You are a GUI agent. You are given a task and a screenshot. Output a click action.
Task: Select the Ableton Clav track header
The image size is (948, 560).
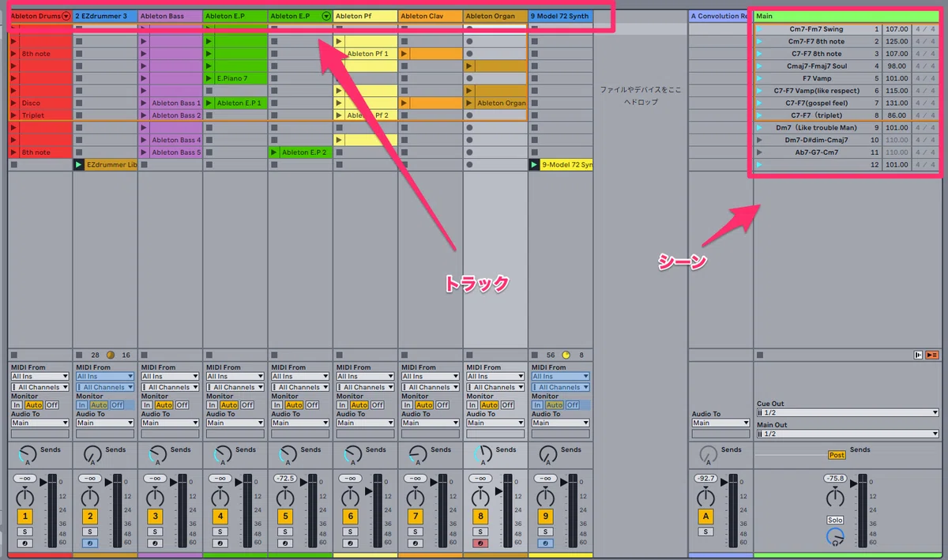(x=430, y=16)
